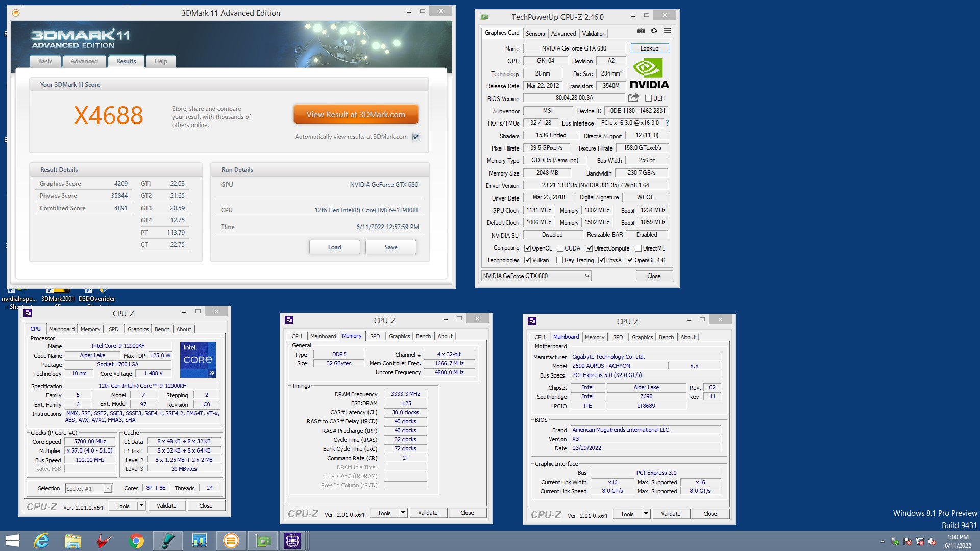Click the safely remove hardware USB tray icon
This screenshot has width=980, height=551.
tap(895, 541)
